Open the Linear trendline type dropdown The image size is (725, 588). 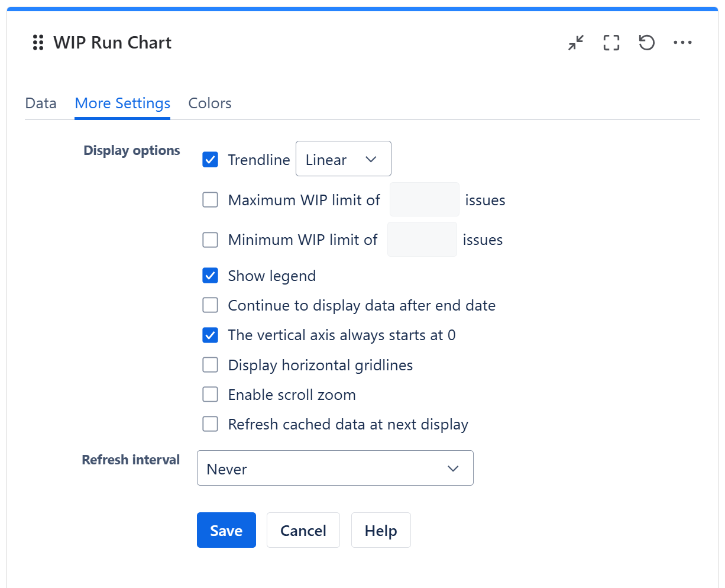tap(343, 159)
